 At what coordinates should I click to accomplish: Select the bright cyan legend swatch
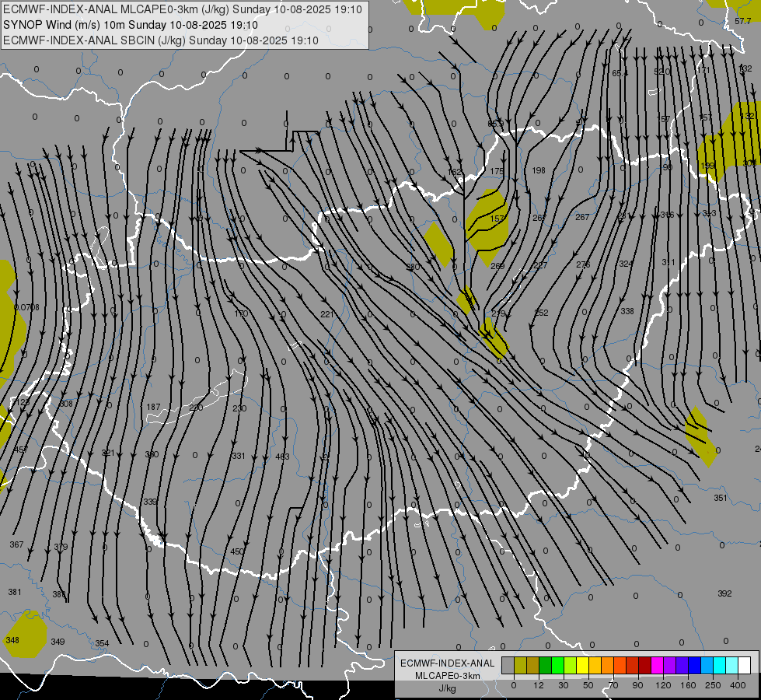pyautogui.click(x=720, y=665)
